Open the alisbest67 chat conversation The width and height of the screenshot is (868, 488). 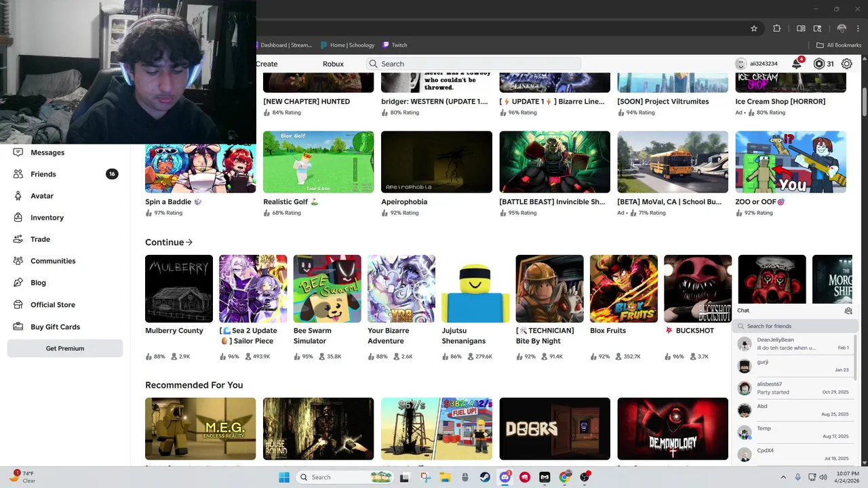click(x=793, y=388)
